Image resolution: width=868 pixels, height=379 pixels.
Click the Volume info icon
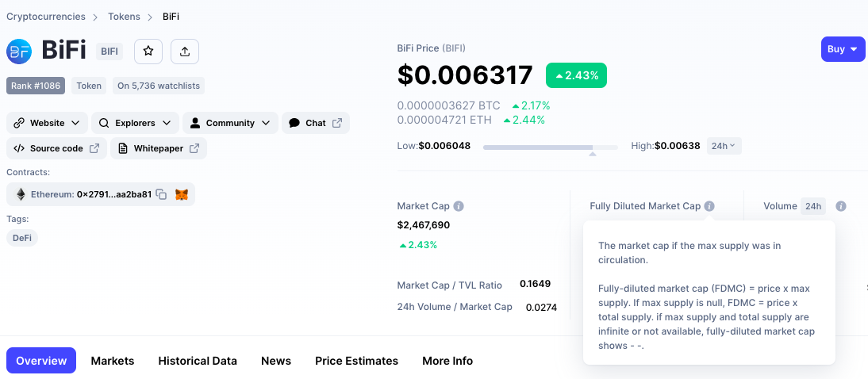click(x=841, y=206)
